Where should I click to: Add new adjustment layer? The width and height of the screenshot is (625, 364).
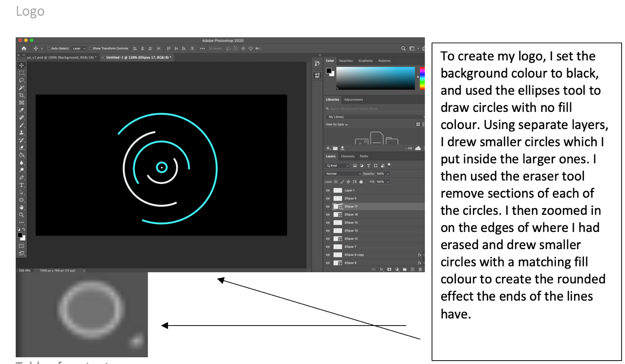pyautogui.click(x=397, y=270)
